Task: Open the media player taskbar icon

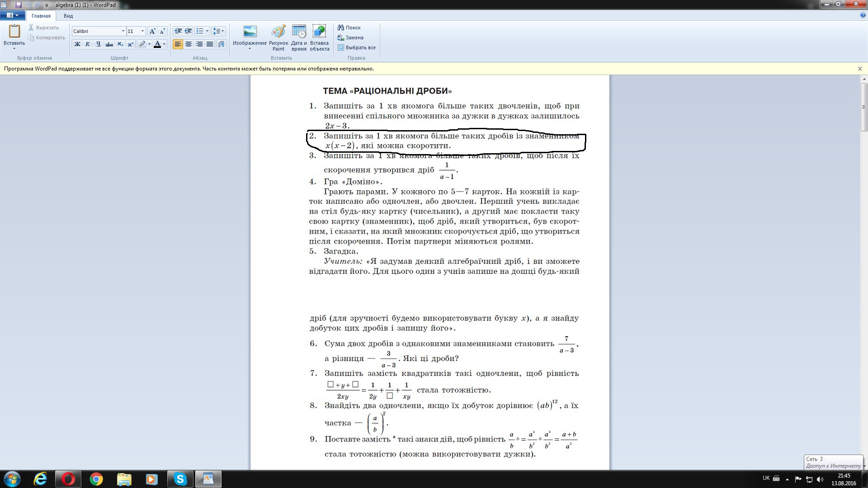Action: click(x=151, y=479)
